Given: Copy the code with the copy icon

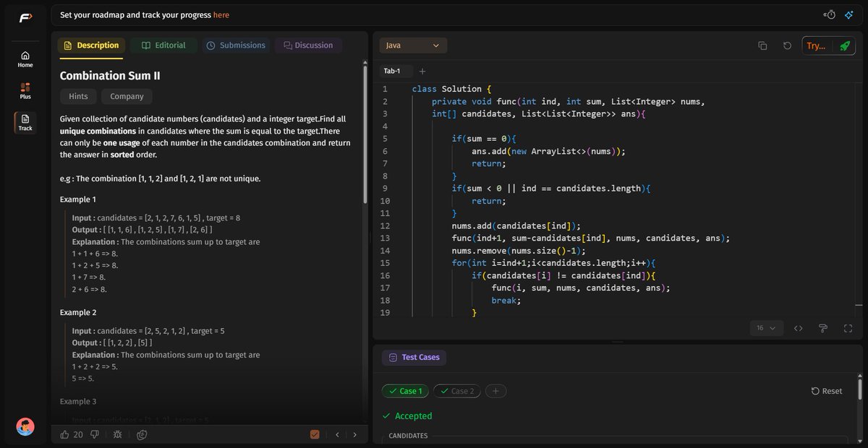Looking at the screenshot, I should tap(762, 46).
